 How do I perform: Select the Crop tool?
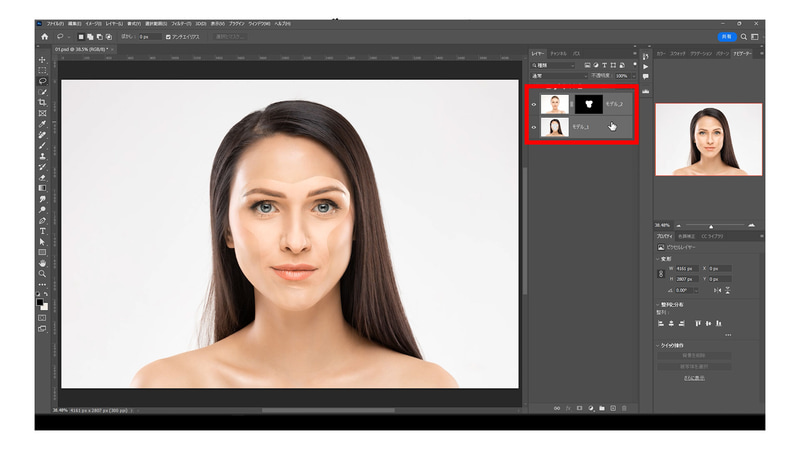(x=42, y=103)
